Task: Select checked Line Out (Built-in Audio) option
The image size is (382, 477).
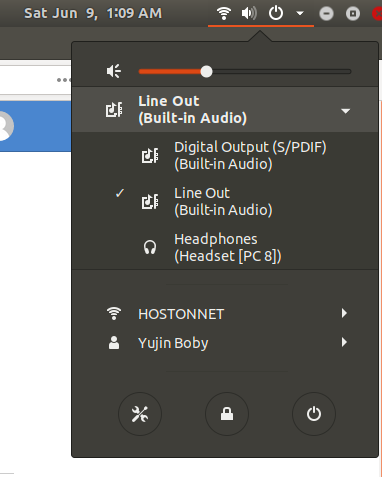Action: [225, 202]
